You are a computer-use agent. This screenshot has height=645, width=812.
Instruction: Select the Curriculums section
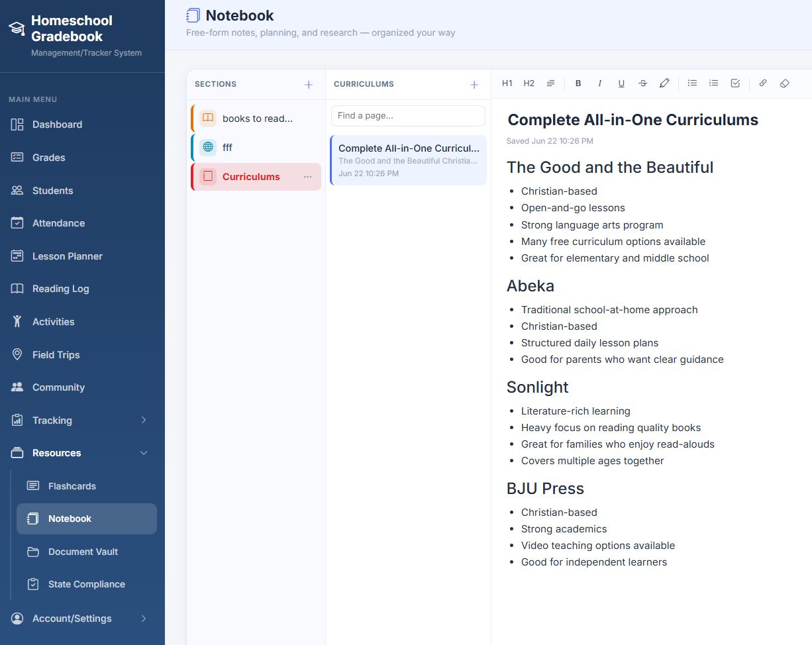(256, 177)
